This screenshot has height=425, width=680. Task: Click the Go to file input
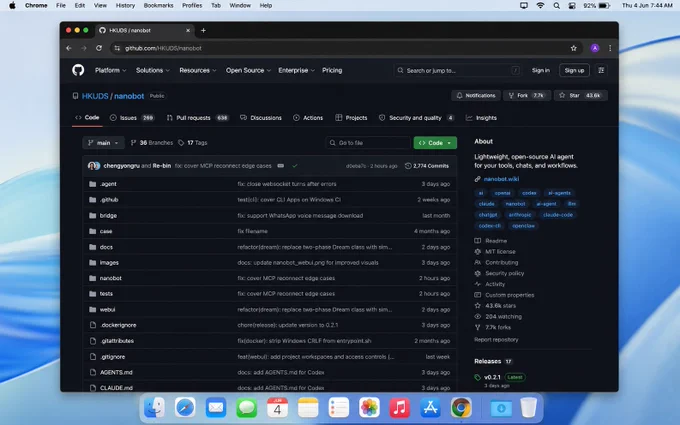368,143
